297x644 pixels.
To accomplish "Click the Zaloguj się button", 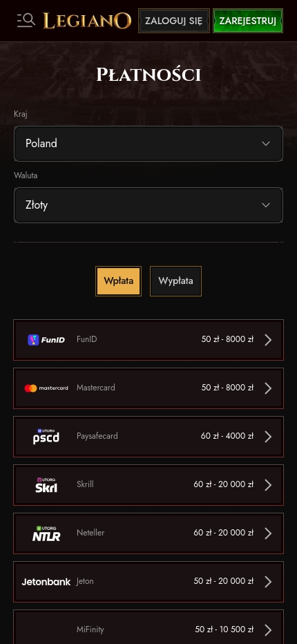I will click(x=174, y=21).
